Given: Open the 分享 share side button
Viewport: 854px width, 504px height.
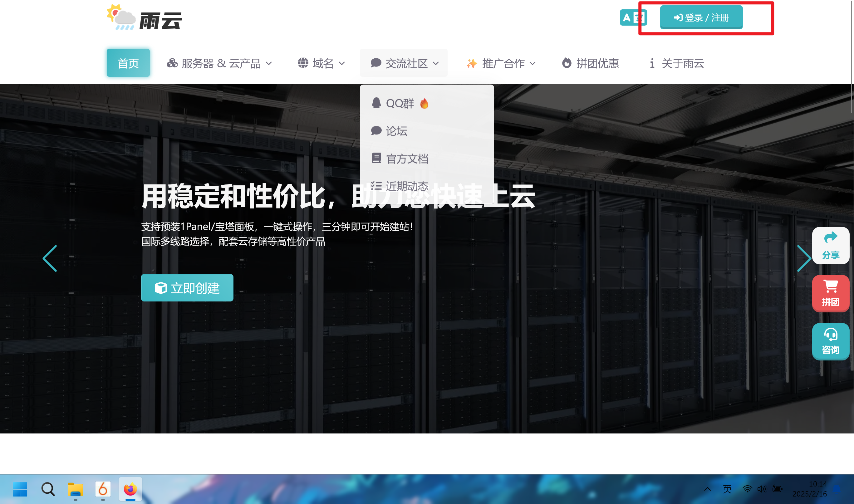Looking at the screenshot, I should pyautogui.click(x=830, y=245).
